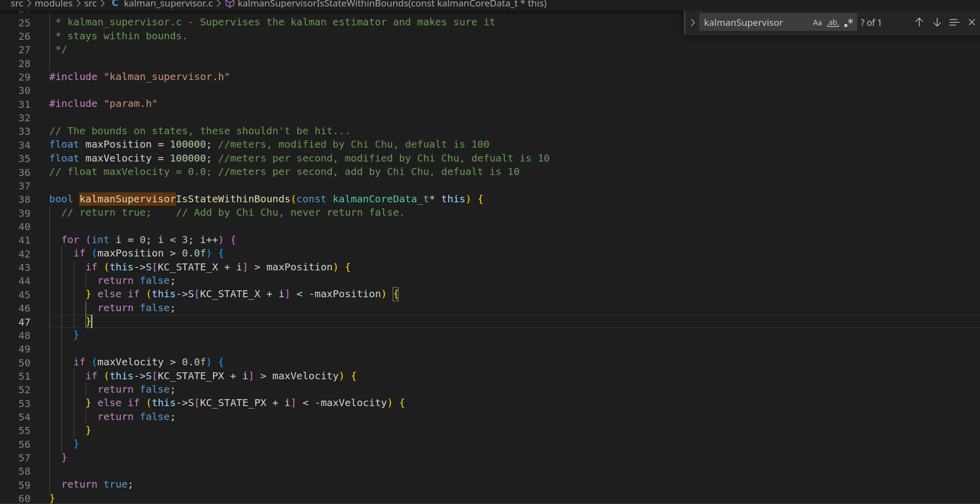
Task: Click Find Previous match arrow
Action: (x=919, y=22)
